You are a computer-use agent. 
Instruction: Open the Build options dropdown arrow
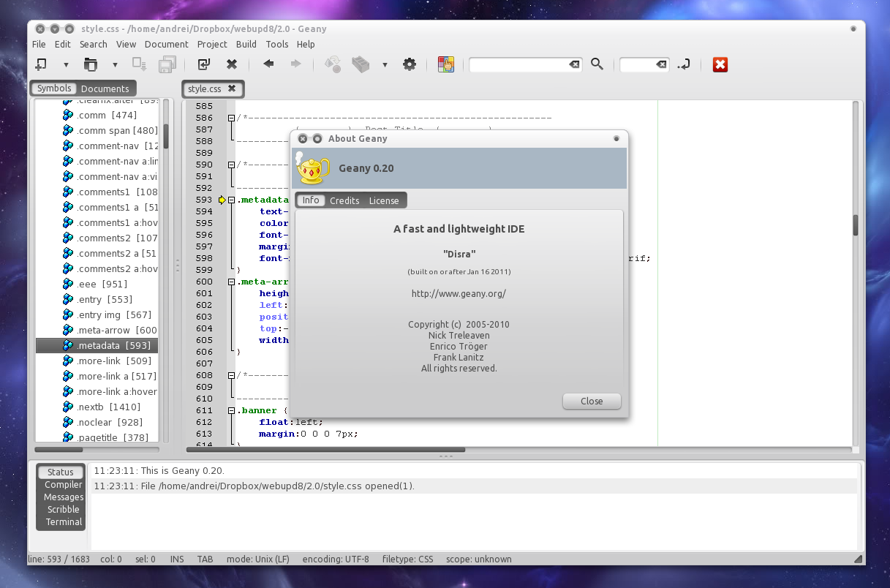tap(385, 65)
